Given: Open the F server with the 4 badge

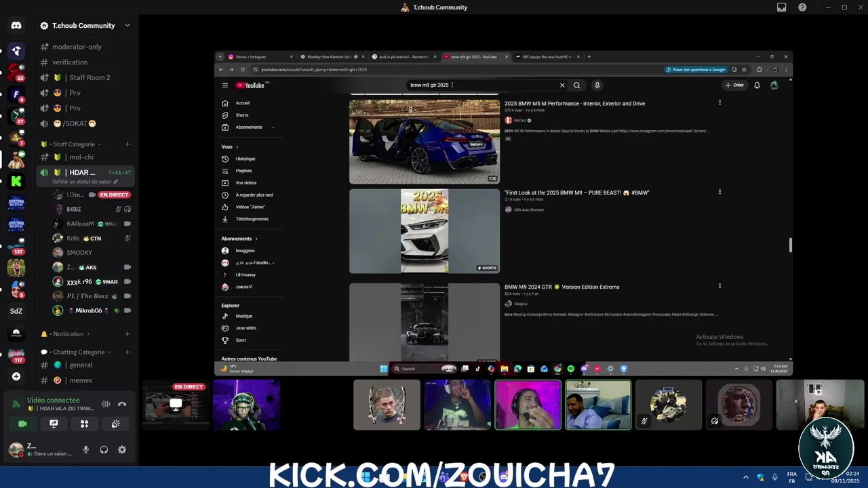Looking at the screenshot, I should (x=16, y=94).
